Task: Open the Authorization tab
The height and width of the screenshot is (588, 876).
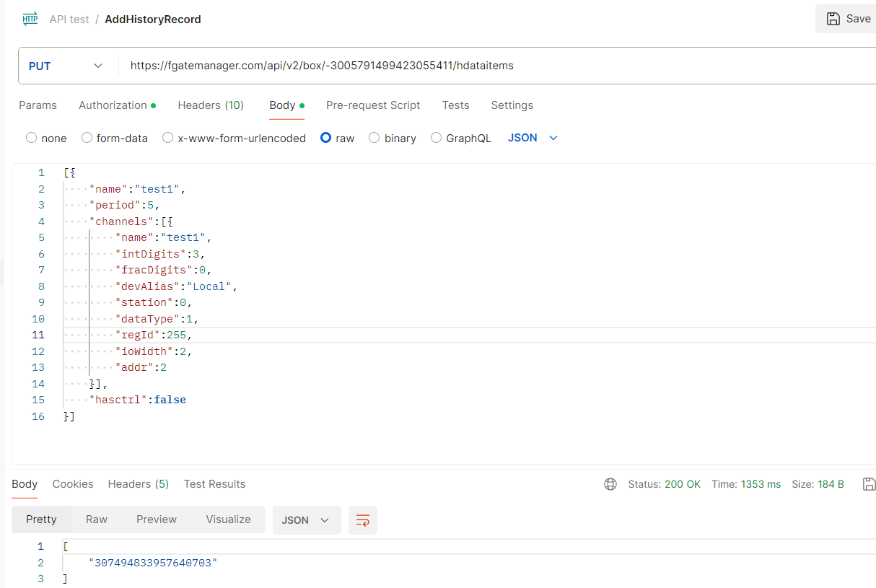Action: tap(117, 105)
